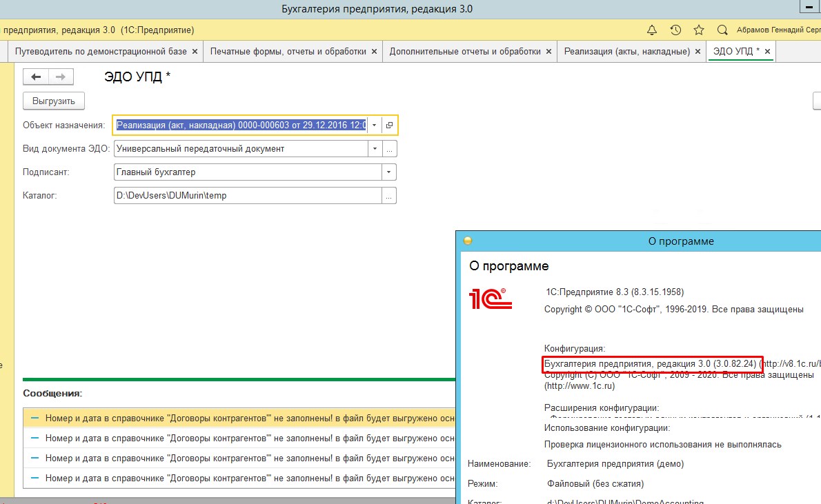821x504 pixels.
Task: Click the Проверка лицензионного использования не выполнялась text
Action: pos(663,444)
